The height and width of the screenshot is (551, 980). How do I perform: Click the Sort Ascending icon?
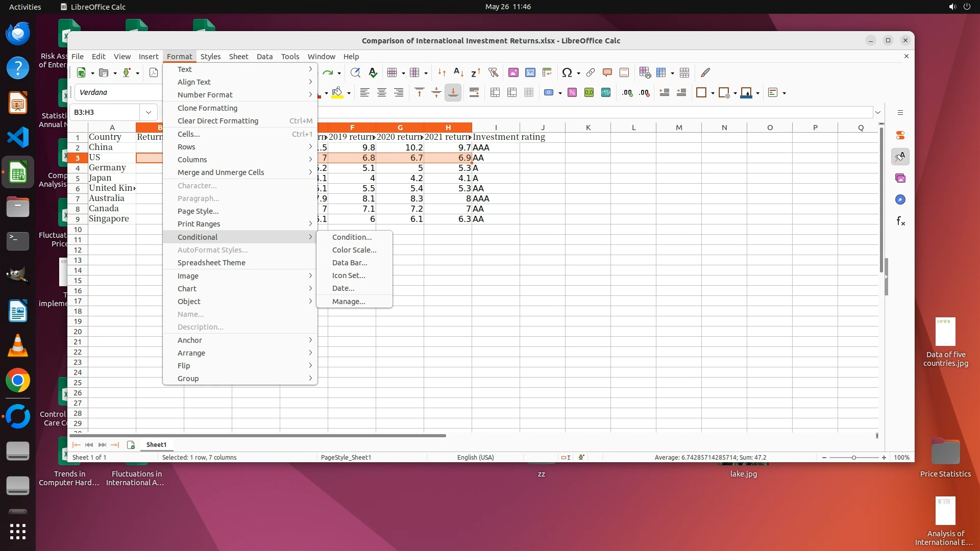tap(458, 72)
